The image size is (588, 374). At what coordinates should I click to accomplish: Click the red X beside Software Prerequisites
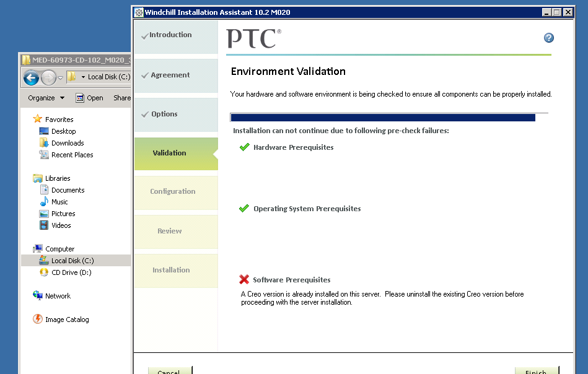tap(244, 279)
